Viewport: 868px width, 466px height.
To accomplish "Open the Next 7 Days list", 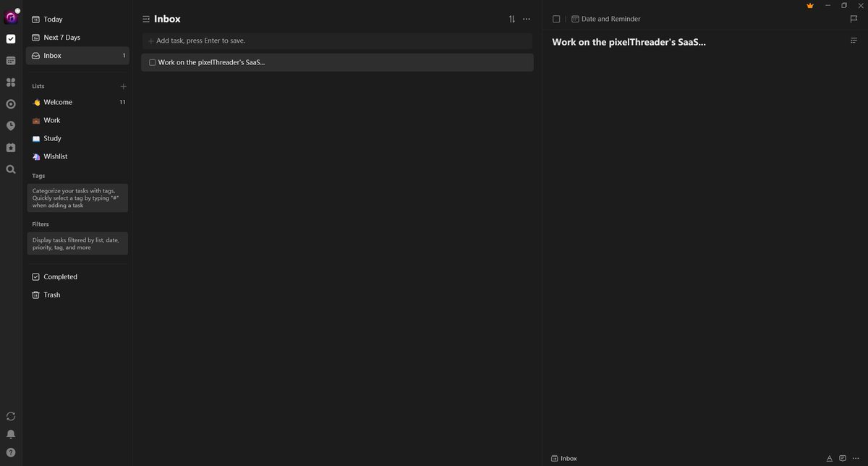I will (77, 38).
